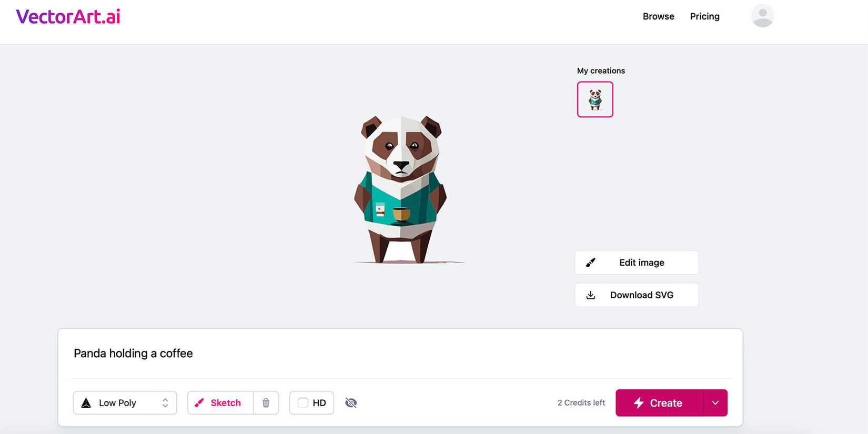The image size is (868, 434).
Task: Open the user profile avatar
Action: tap(762, 16)
